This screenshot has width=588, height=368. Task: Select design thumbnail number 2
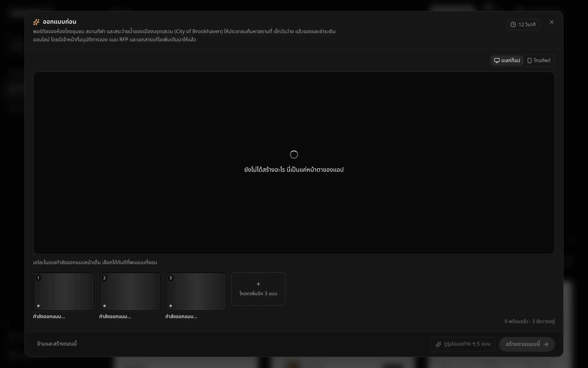pos(130,292)
